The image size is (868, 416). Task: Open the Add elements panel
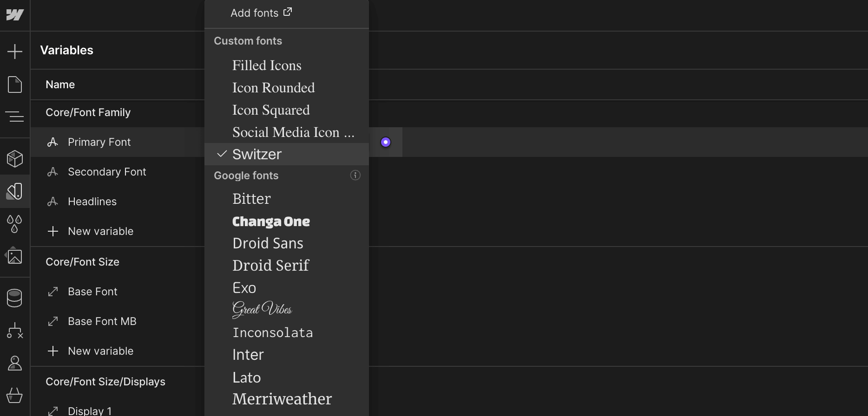pyautogui.click(x=15, y=51)
